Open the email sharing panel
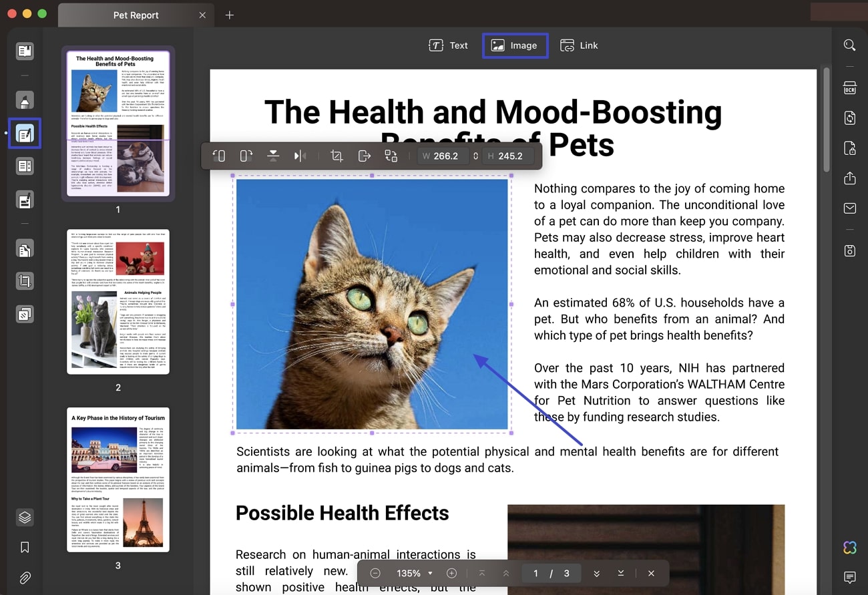The height and width of the screenshot is (595, 868). pos(849,208)
